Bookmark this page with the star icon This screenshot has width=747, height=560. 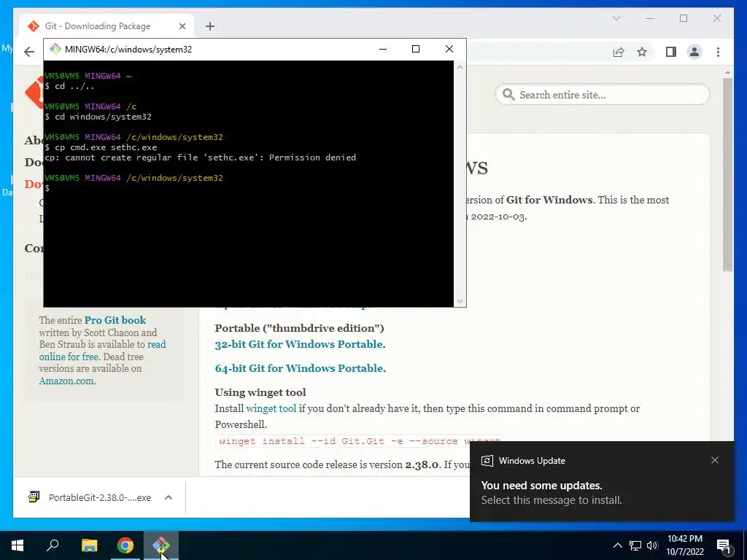[642, 52]
